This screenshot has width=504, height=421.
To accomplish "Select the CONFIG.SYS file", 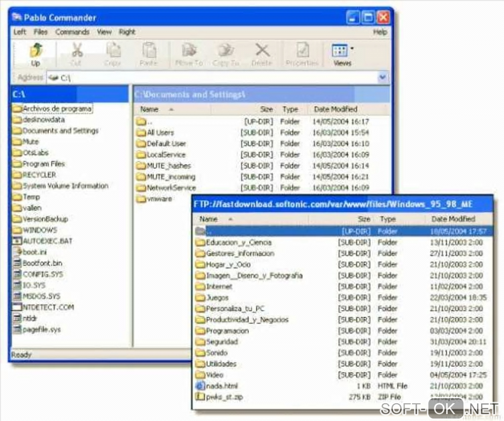I will coord(38,274).
